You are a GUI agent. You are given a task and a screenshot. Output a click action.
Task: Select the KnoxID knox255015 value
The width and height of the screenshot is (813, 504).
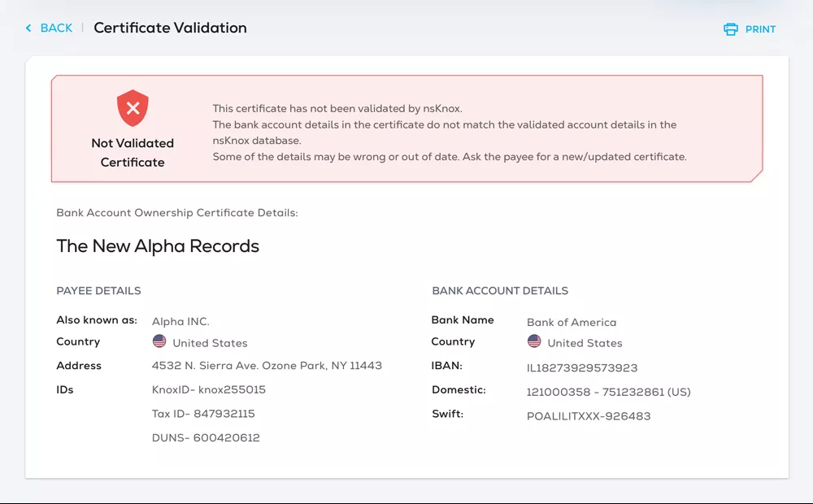click(209, 390)
